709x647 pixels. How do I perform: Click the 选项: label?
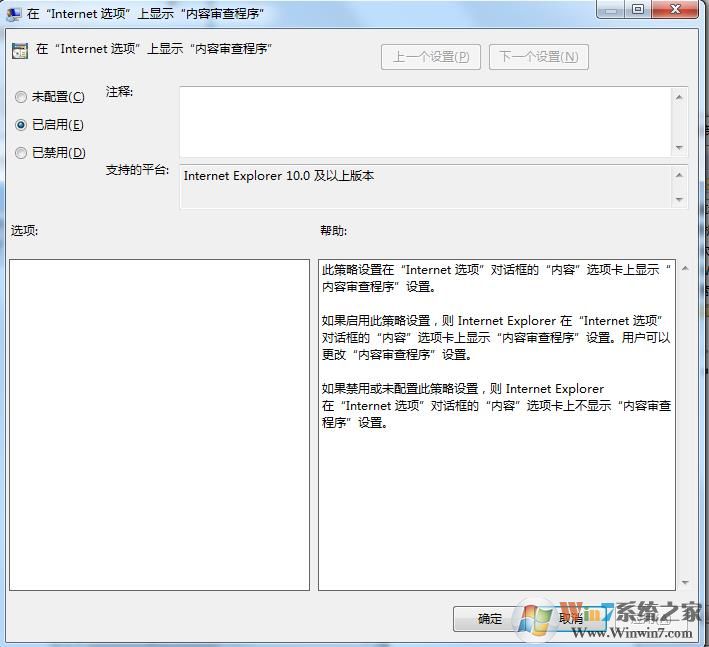(24, 231)
